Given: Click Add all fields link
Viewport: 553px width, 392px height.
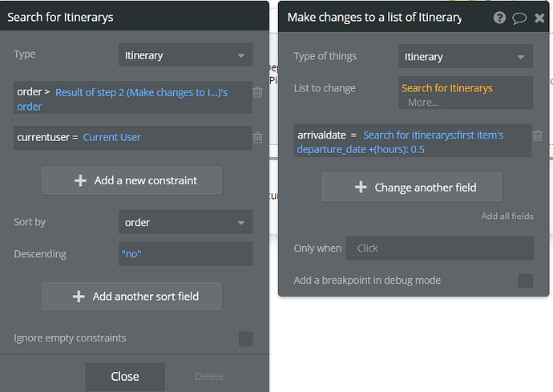Looking at the screenshot, I should tap(507, 216).
